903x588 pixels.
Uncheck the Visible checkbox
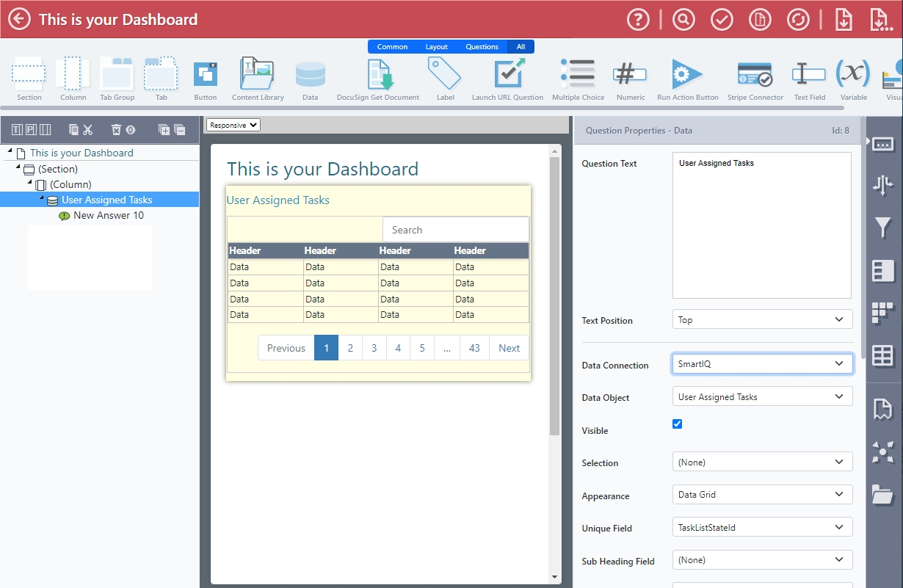pyautogui.click(x=677, y=424)
